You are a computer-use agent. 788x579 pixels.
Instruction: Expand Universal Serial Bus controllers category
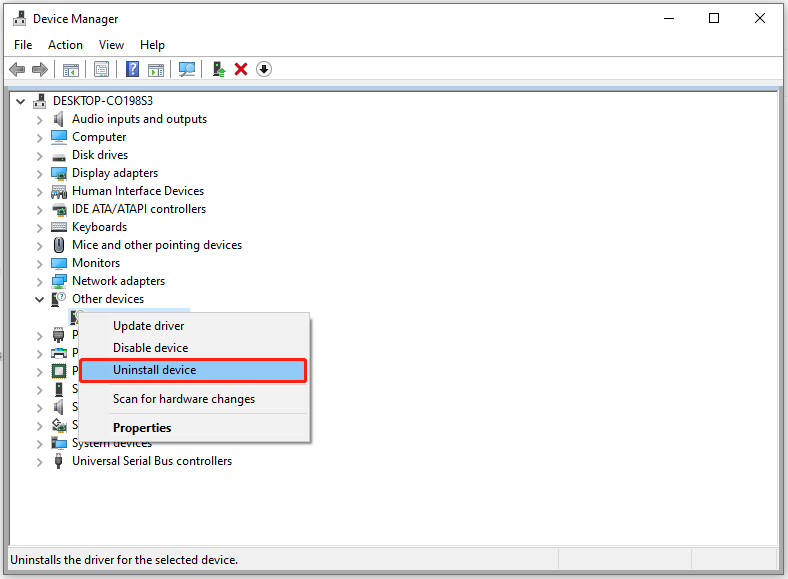39,462
